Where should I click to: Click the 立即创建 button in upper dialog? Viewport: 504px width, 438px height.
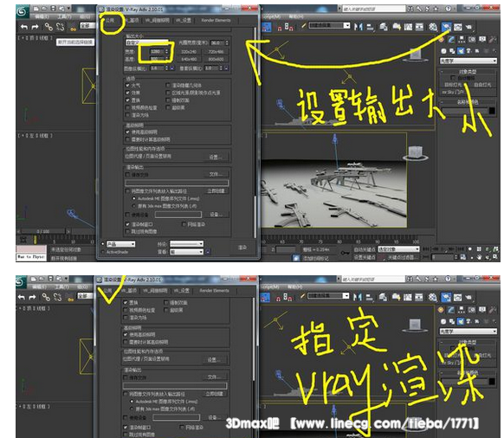[x=216, y=191]
